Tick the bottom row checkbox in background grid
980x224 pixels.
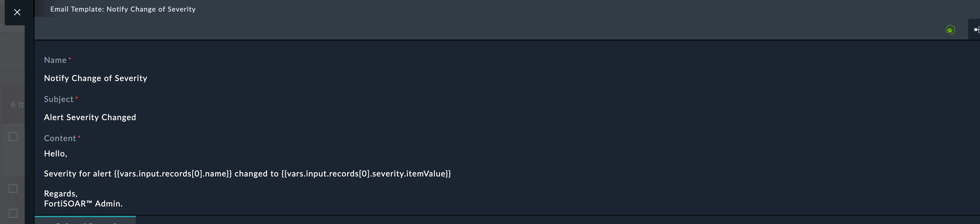click(x=13, y=213)
